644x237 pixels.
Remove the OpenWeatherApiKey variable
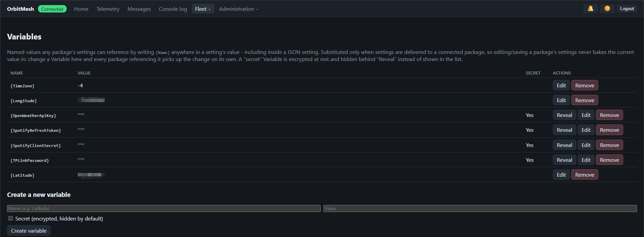pos(609,115)
